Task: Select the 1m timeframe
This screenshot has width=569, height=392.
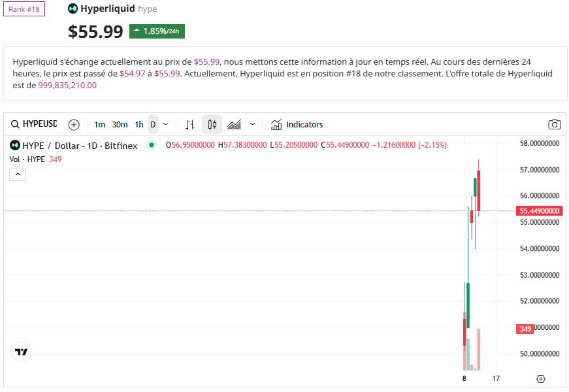Action: [99, 124]
